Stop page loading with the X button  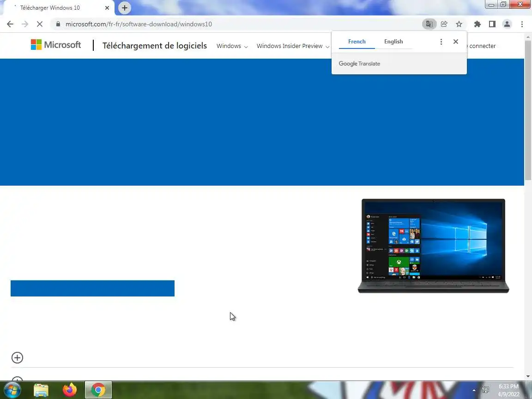coord(40,24)
